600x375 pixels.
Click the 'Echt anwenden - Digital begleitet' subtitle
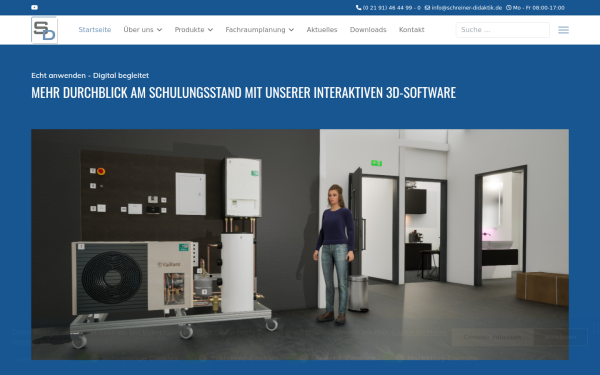[x=90, y=75]
